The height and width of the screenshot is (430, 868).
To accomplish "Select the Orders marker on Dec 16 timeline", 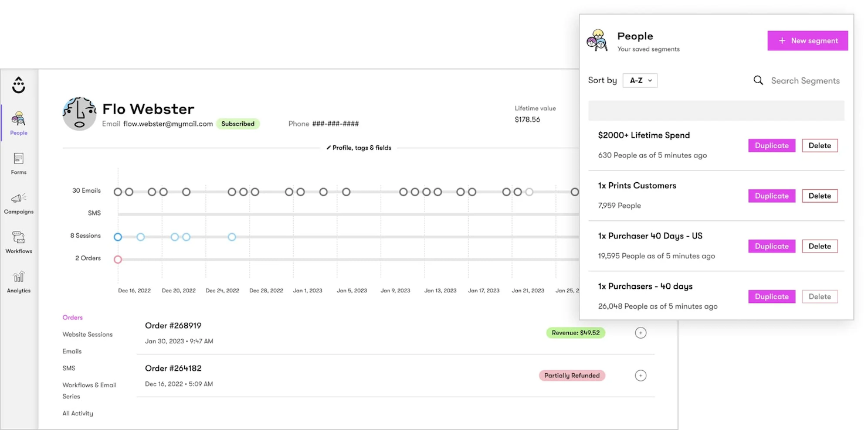I will [118, 259].
